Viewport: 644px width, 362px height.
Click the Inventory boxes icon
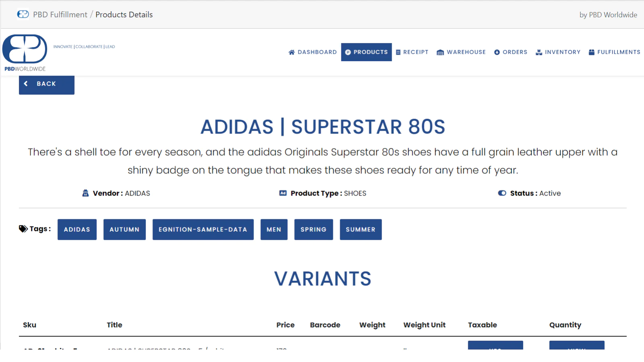click(539, 52)
